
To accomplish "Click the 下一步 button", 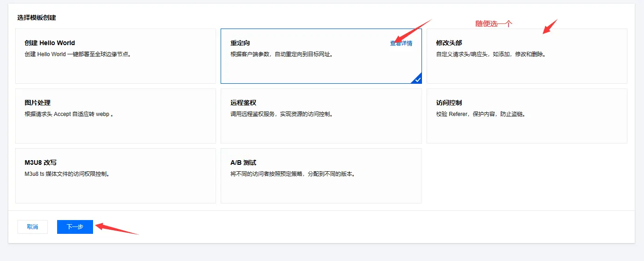I will coord(75,227).
